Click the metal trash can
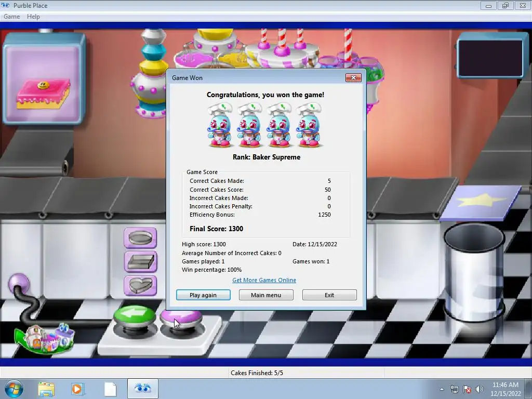Viewport: 532px width, 399px height. tap(474, 273)
